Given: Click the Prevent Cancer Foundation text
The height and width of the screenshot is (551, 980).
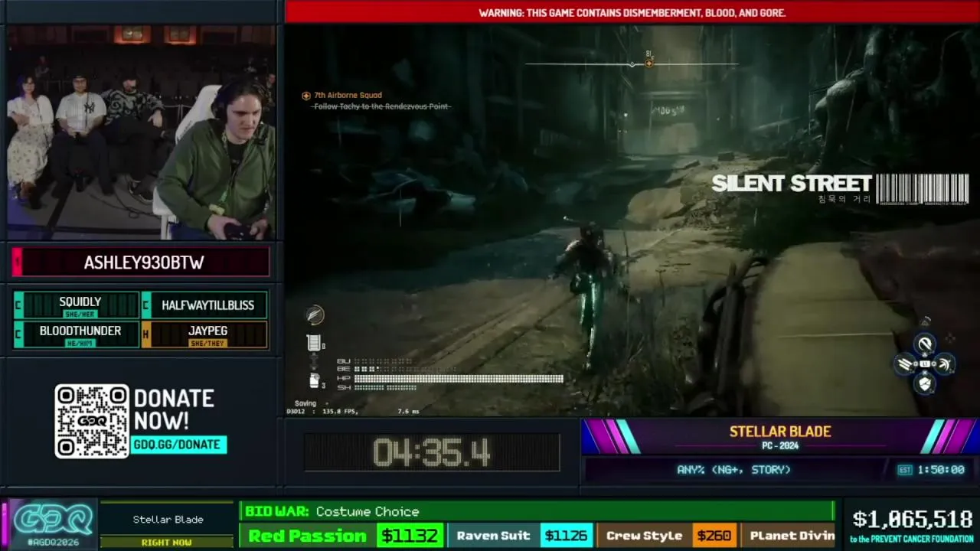Looking at the screenshot, I should point(912,540).
